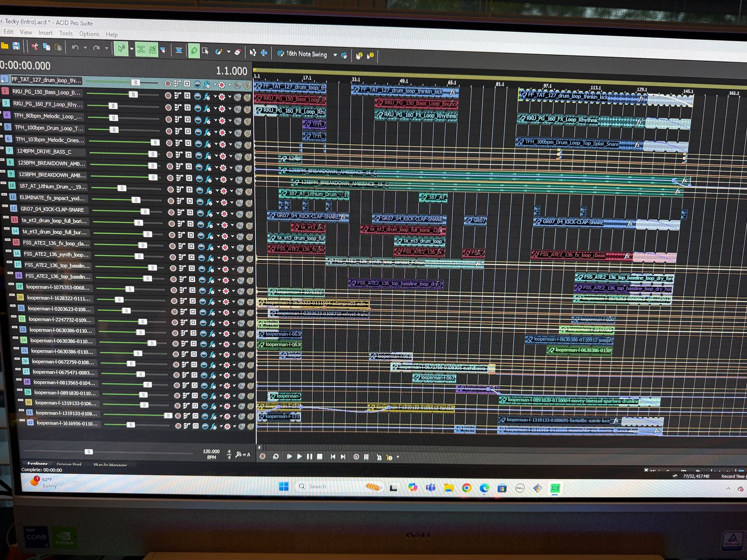
Task: Click the Cut scissors icon
Action: [35, 47]
